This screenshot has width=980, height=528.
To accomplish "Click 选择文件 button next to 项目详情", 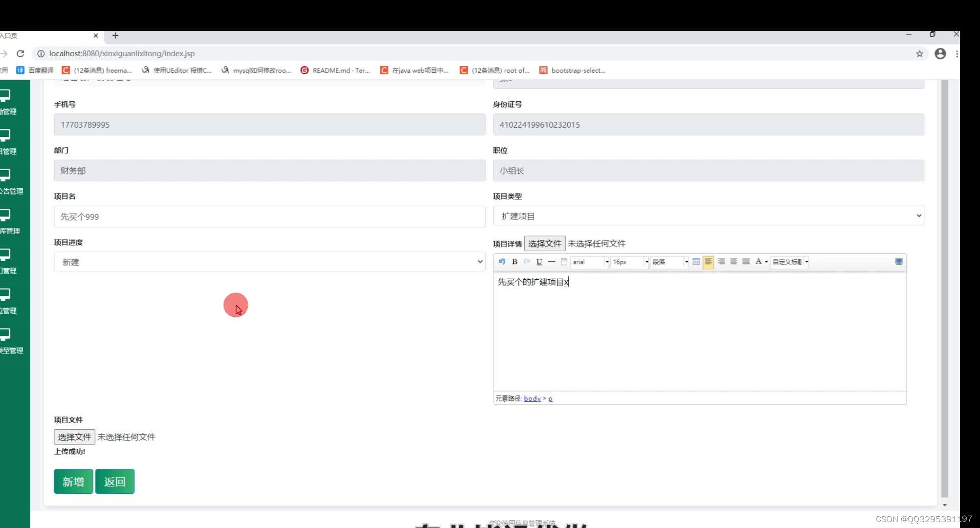I will tap(545, 243).
